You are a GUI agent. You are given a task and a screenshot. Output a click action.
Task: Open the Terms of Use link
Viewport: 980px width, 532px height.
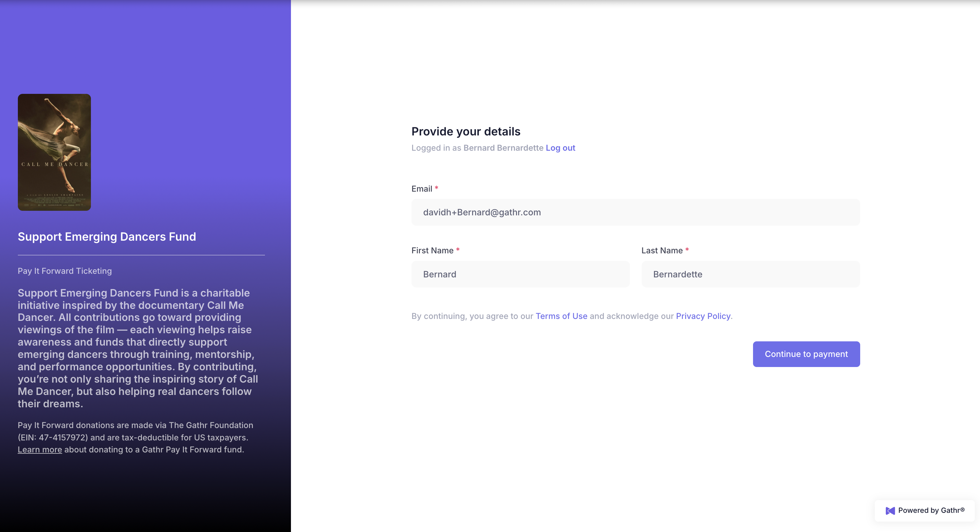coord(561,316)
